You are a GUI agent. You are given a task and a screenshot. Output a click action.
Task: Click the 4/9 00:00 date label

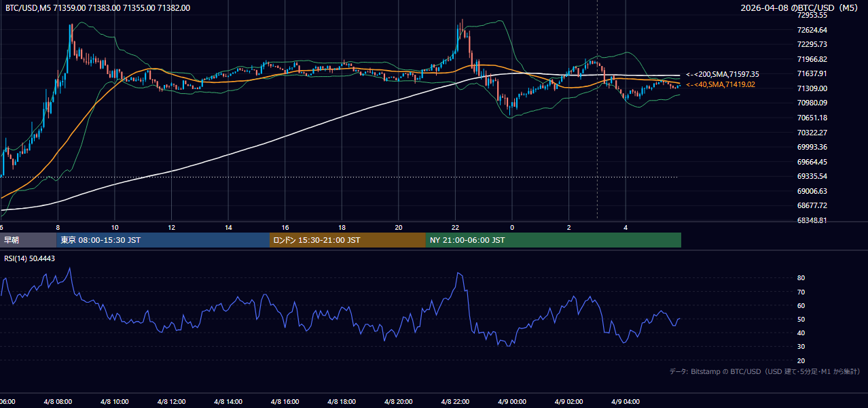512,402
